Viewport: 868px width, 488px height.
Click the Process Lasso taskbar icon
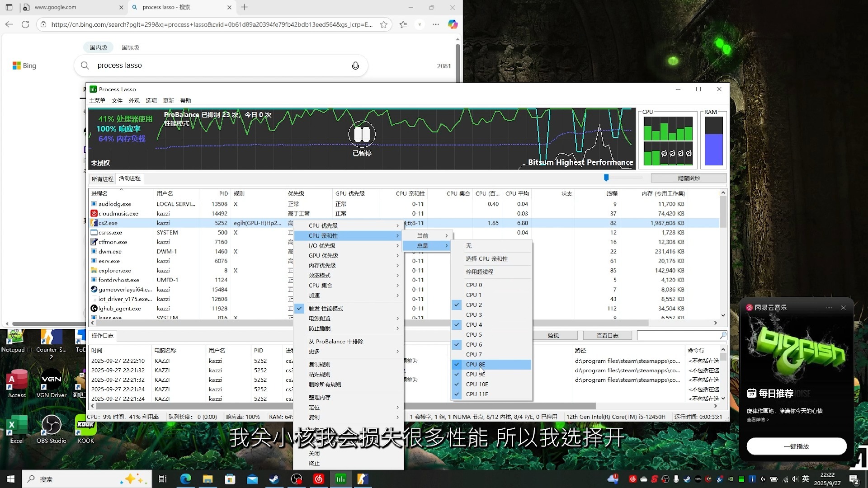(x=340, y=479)
